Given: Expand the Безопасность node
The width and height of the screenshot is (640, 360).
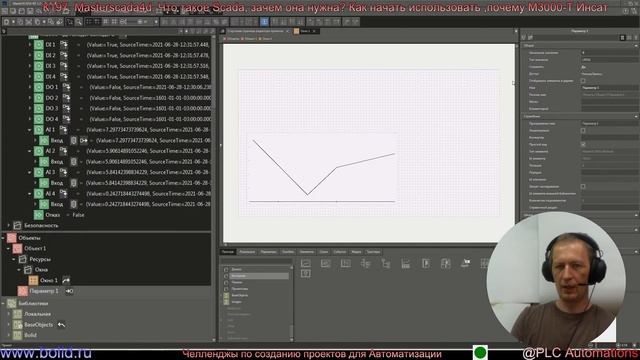Looking at the screenshot, I should point(9,225).
